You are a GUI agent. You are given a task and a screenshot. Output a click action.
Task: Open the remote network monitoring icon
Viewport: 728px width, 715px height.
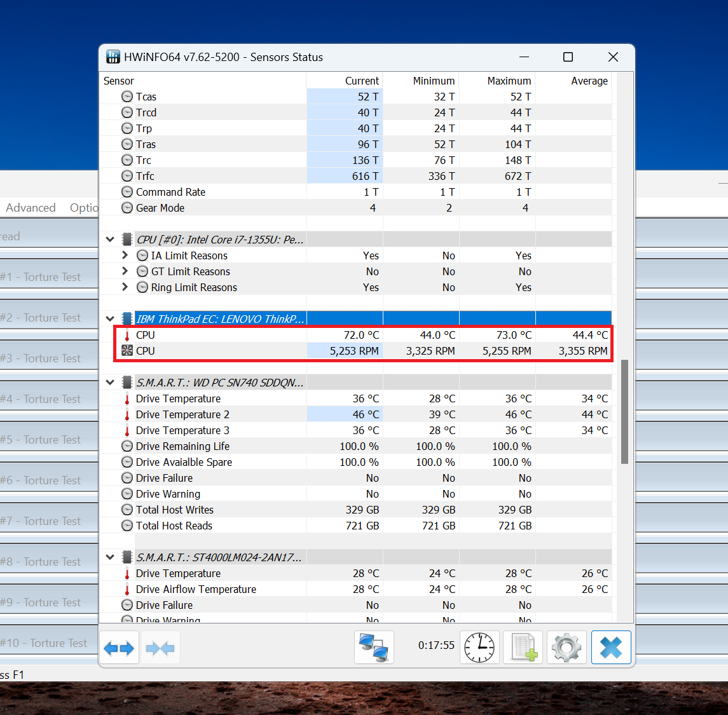[374, 648]
